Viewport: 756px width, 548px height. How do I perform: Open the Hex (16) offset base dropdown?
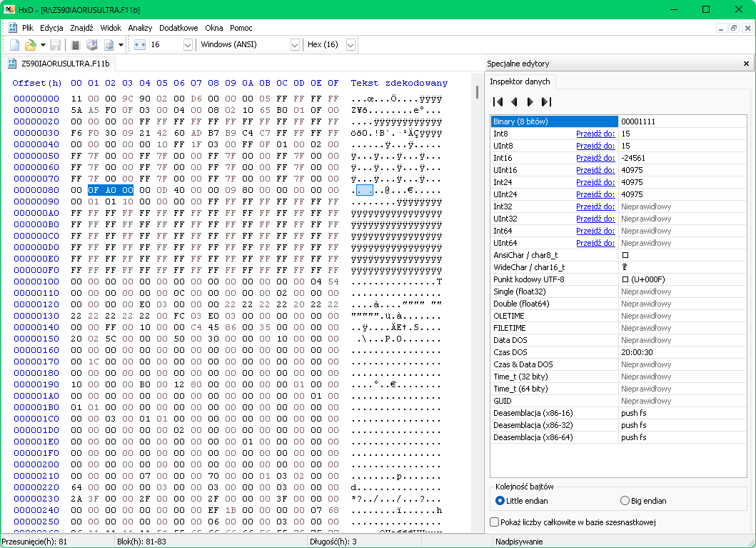pos(350,45)
